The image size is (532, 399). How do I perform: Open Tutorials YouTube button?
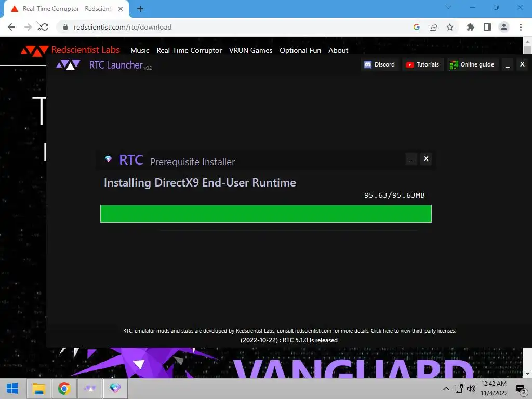coord(422,64)
